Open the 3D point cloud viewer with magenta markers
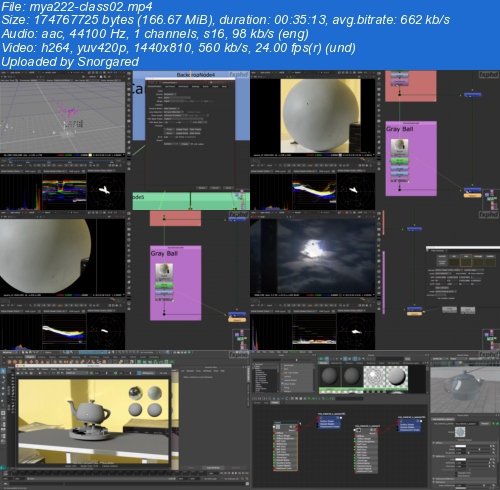 point(62,117)
